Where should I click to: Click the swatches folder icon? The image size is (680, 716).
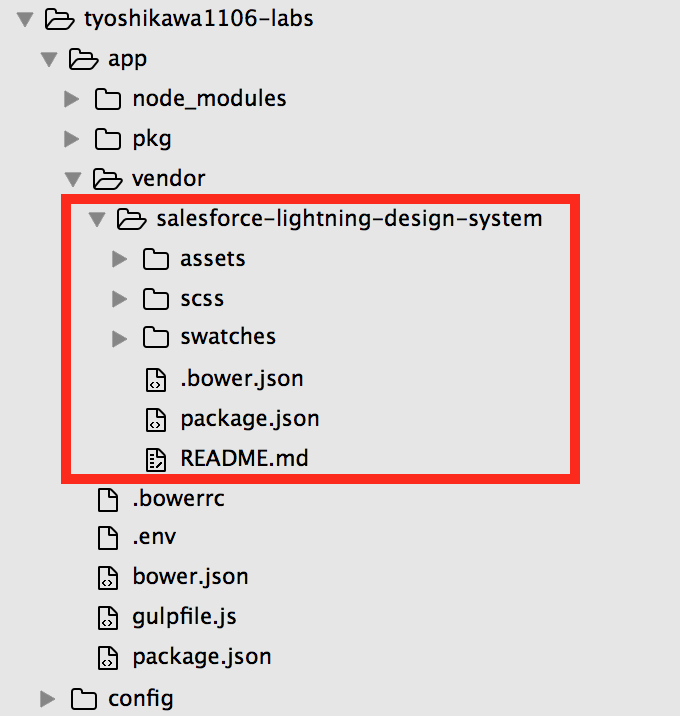pyautogui.click(x=156, y=337)
